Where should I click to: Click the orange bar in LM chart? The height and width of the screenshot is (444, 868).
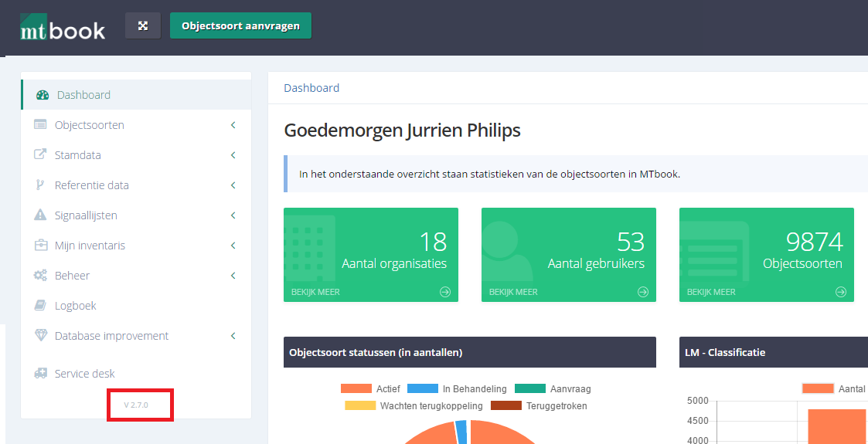[x=836, y=426]
